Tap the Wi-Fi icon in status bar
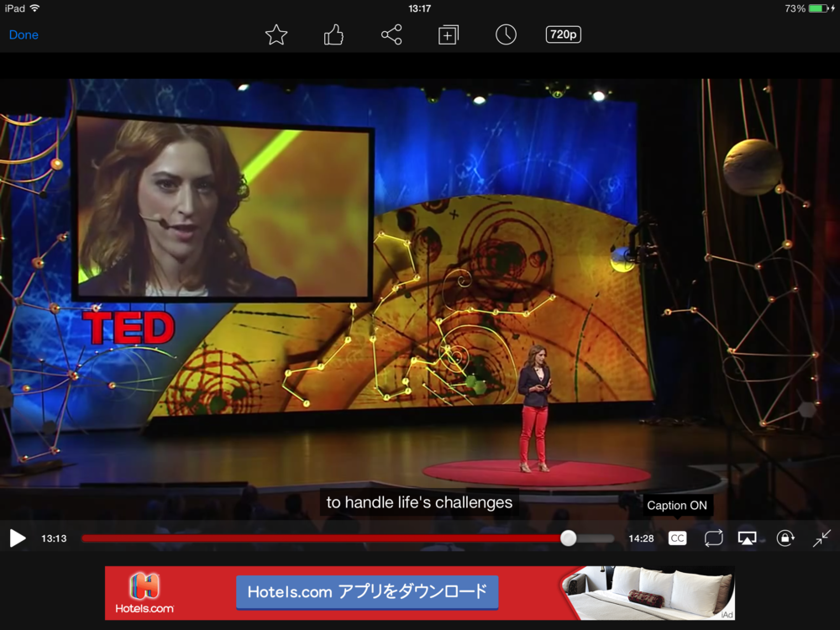 pos(34,8)
